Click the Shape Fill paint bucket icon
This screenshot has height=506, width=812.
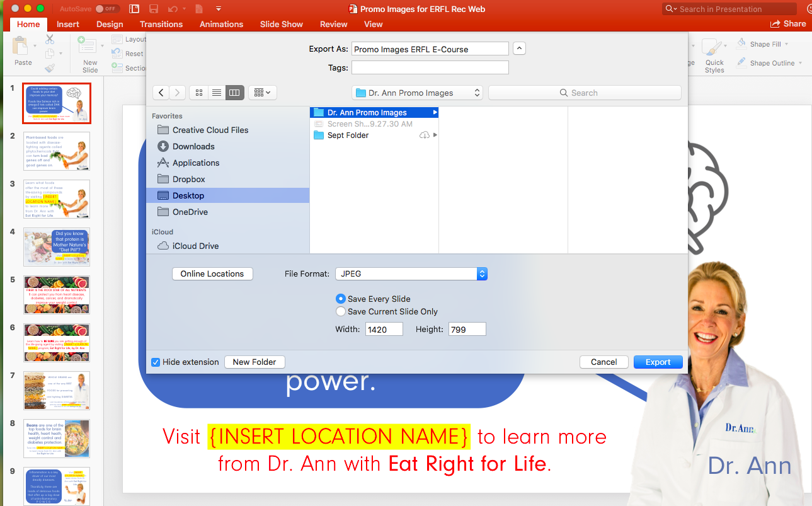pyautogui.click(x=741, y=44)
